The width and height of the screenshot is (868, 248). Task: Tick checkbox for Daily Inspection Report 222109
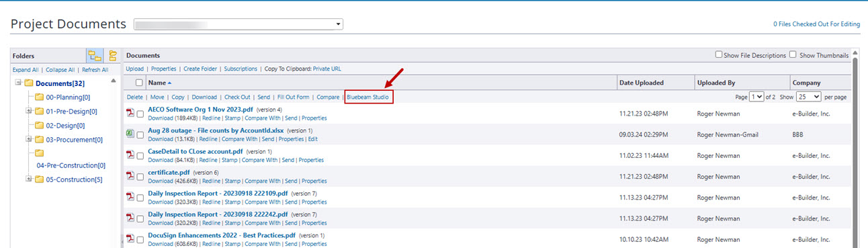140,197
